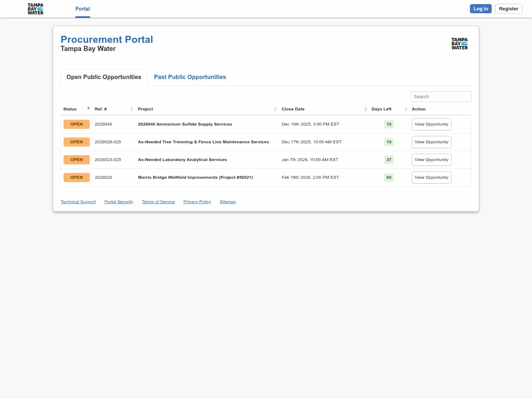Click the Tampa Bay Water logo in portal header
532x399 pixels.
pos(459,44)
